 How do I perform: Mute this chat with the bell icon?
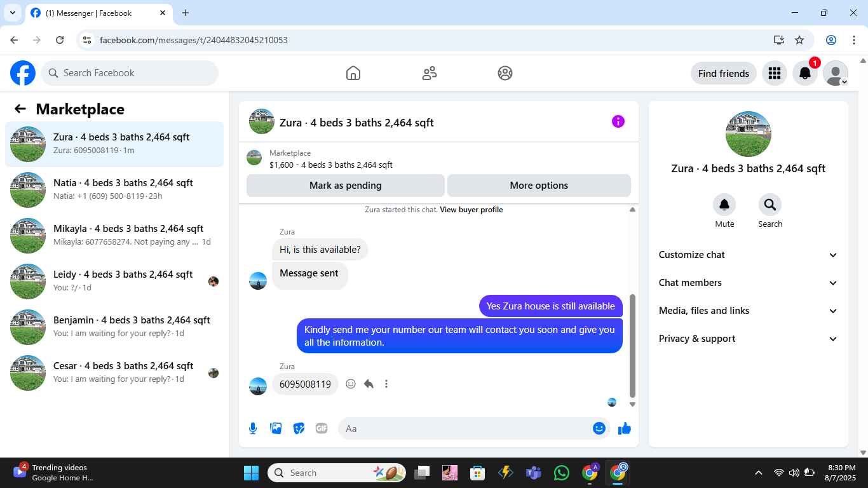click(724, 205)
